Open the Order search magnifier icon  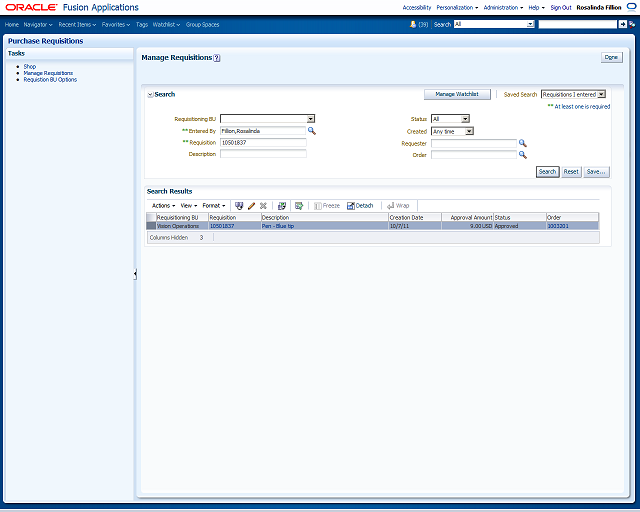coord(522,155)
